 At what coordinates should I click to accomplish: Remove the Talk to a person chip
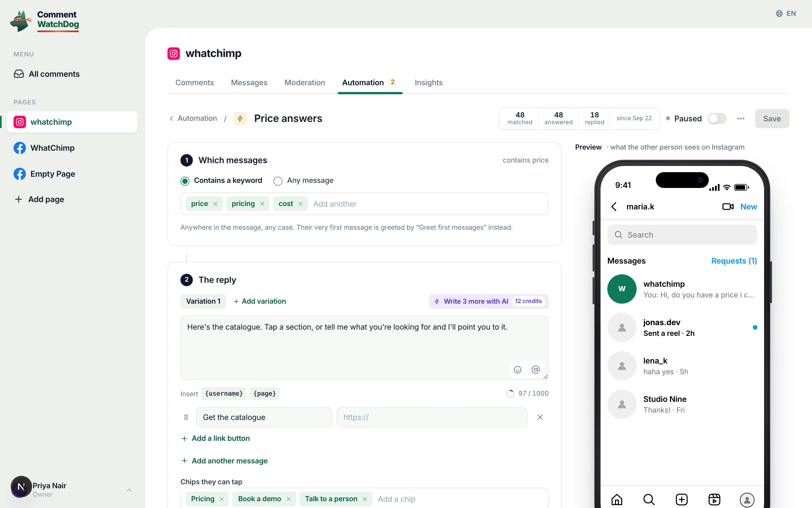[365, 499]
